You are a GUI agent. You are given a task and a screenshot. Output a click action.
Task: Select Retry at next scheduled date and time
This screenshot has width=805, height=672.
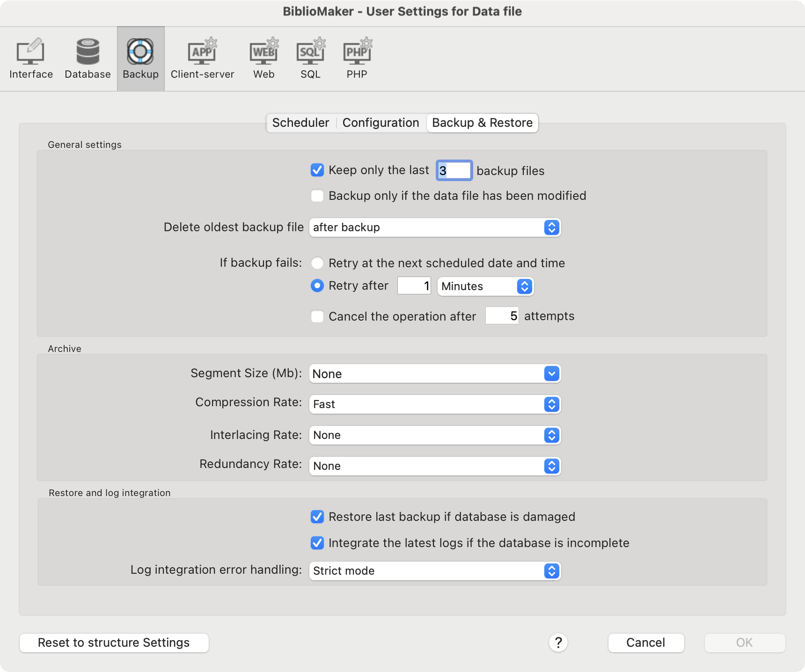coord(317,263)
